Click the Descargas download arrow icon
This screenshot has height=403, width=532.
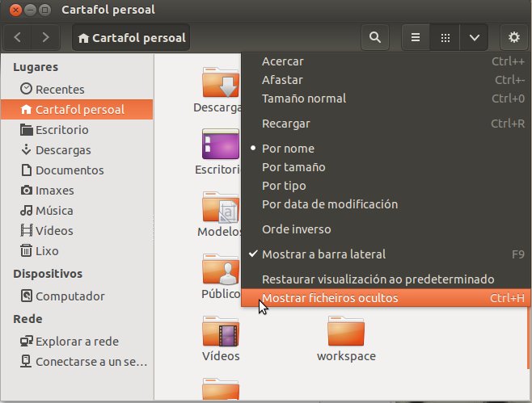(26, 149)
